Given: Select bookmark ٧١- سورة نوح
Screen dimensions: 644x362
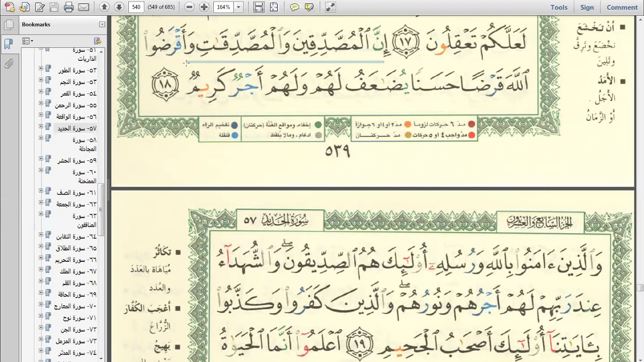Looking at the screenshot, I should 79,318.
